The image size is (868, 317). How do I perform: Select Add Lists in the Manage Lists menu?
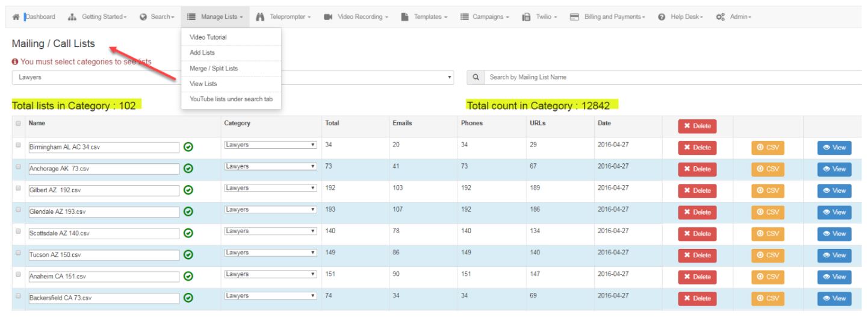(x=202, y=52)
